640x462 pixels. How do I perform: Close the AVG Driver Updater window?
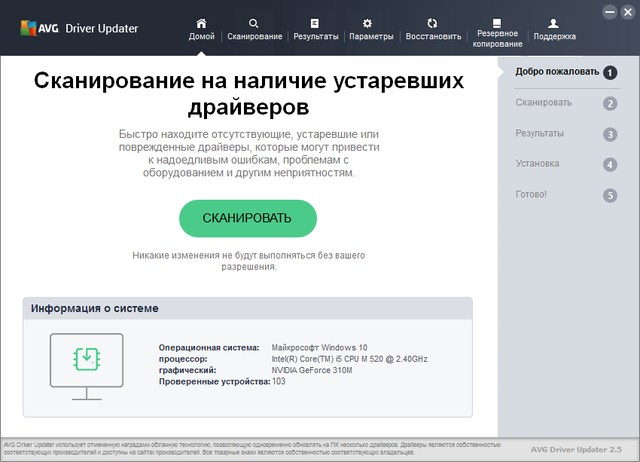click(x=627, y=10)
